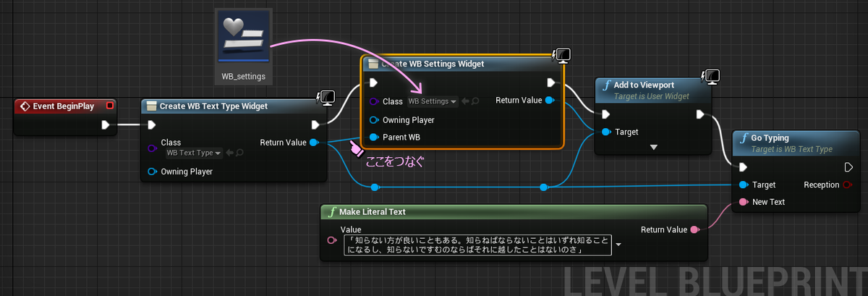
Task: Click client-only icon on Create WB Text Type Widget
Action: click(327, 98)
